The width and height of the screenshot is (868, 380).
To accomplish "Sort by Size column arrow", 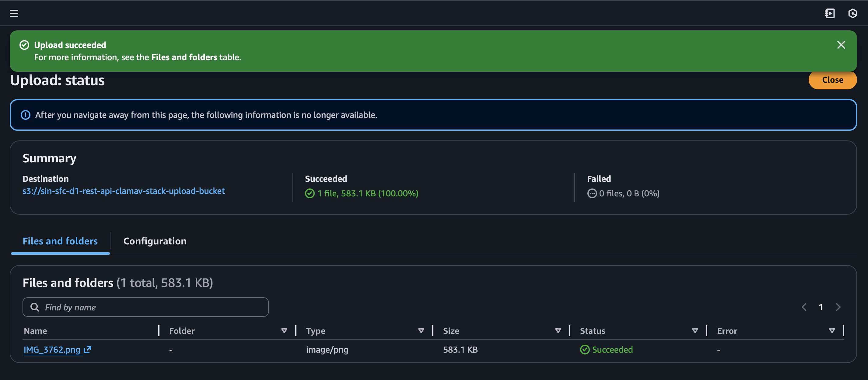I will 558,331.
